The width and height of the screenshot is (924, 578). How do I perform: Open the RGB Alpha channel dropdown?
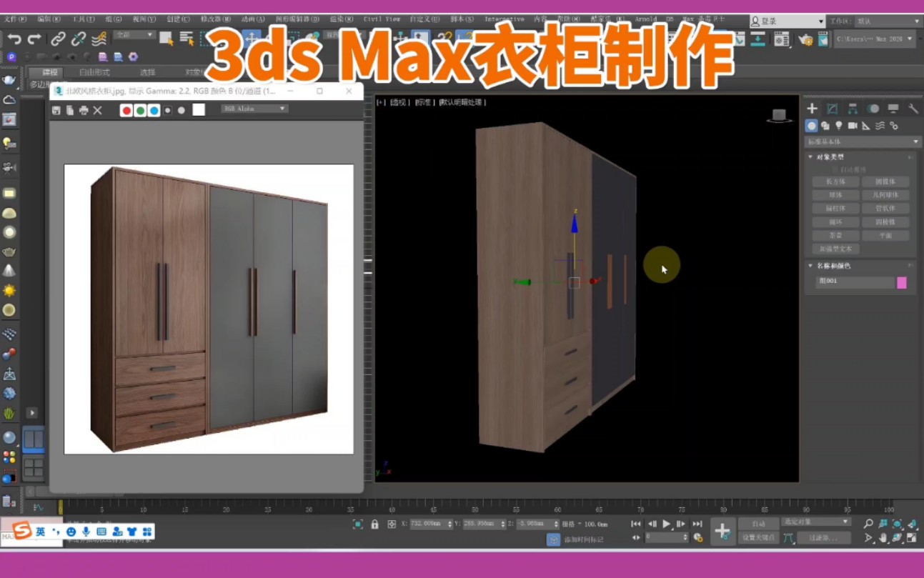click(254, 109)
